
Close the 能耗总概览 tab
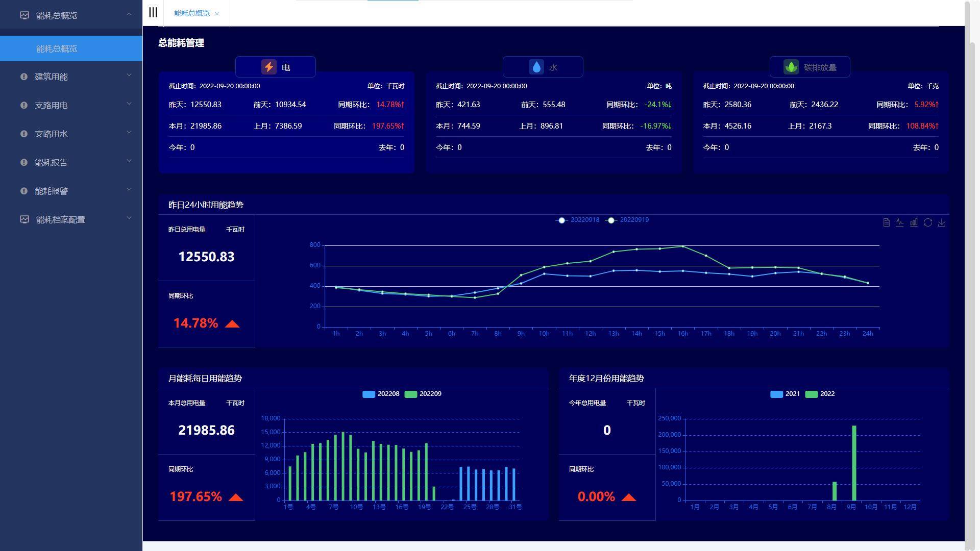coord(217,14)
